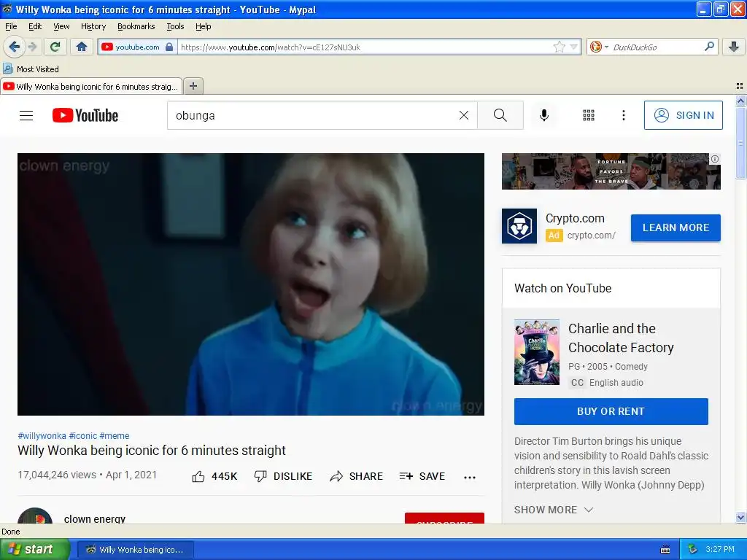747x560 pixels.
Task: Submit the YouTube search via the magnifier button
Action: coord(500,115)
